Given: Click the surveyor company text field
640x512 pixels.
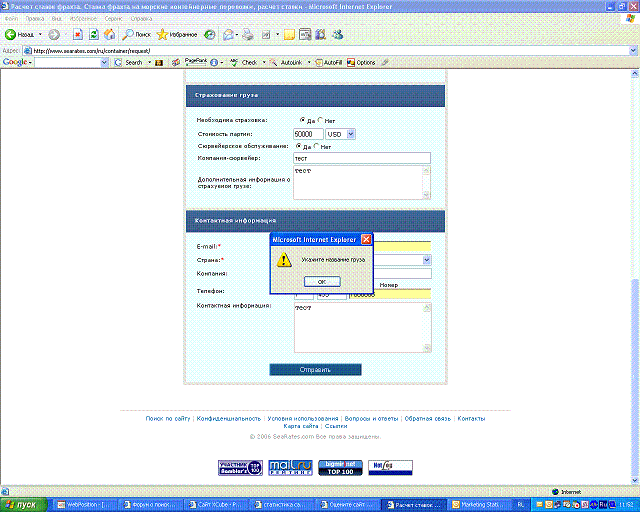Looking at the screenshot, I should pyautogui.click(x=361, y=158).
